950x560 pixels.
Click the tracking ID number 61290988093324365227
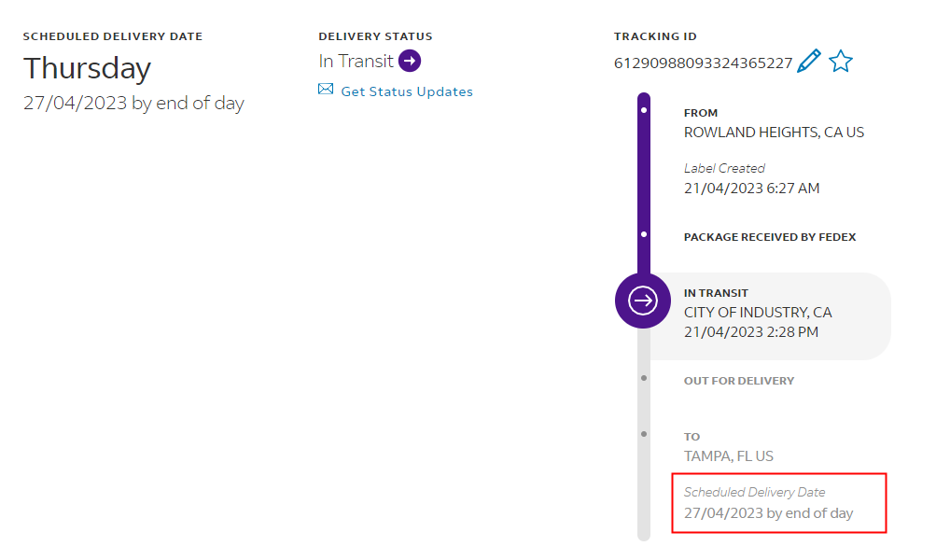[703, 63]
